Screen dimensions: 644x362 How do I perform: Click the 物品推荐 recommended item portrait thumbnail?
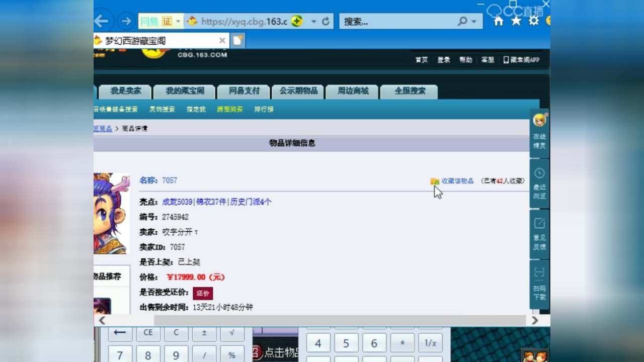(x=102, y=306)
